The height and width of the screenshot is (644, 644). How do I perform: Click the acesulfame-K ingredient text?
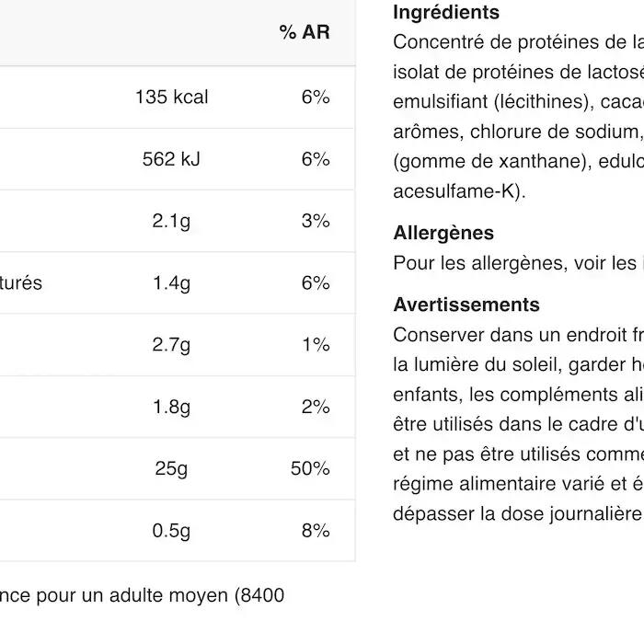(459, 191)
